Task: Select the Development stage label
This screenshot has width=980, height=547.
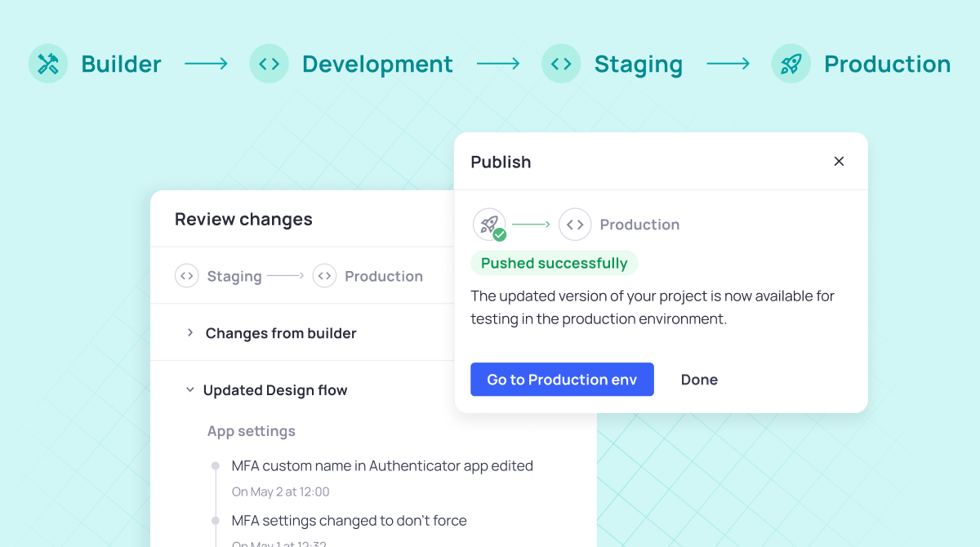Action: click(x=377, y=64)
